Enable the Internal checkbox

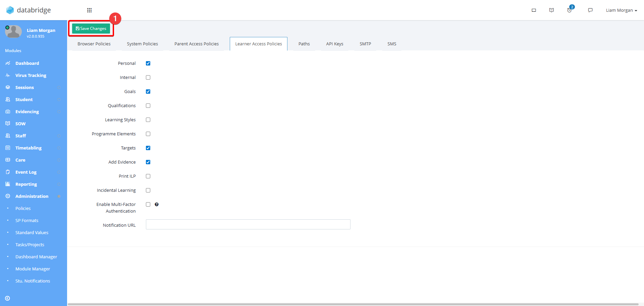(148, 77)
